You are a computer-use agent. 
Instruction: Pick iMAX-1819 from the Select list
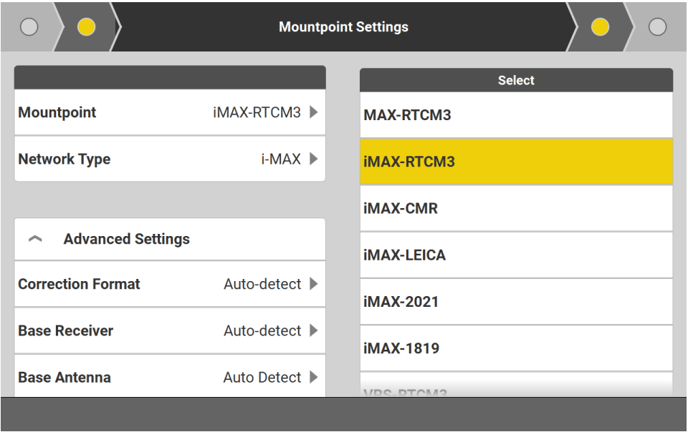[x=516, y=349]
